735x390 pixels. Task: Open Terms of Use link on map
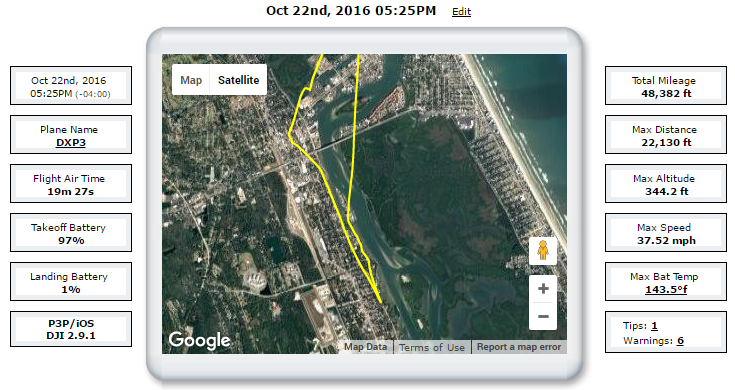pos(432,347)
